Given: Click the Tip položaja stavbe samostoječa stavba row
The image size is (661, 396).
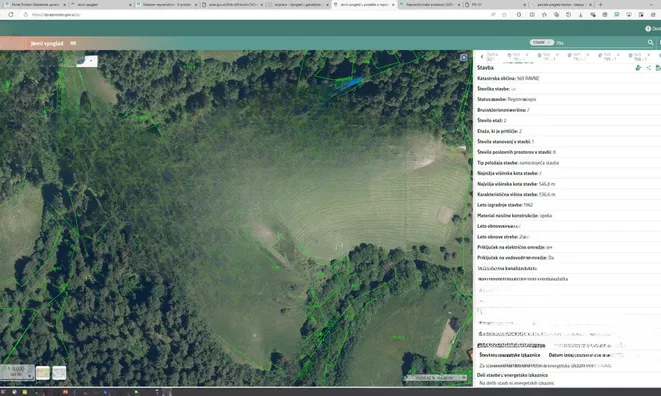Looking at the screenshot, I should 567,162.
